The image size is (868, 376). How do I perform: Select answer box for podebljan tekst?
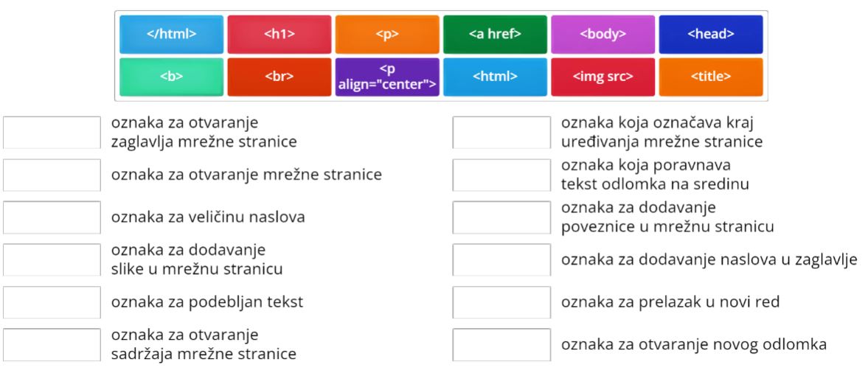52,302
